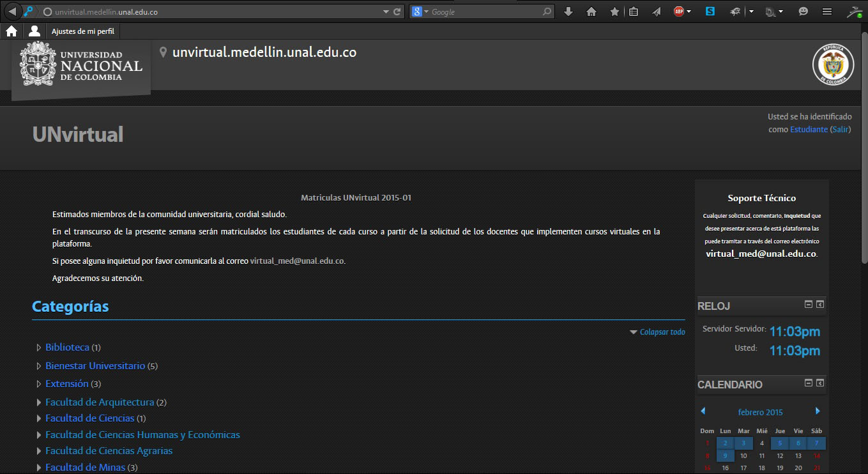Open the Adblock Plus dropdown arrow
This screenshot has width=868, height=474.
click(689, 11)
